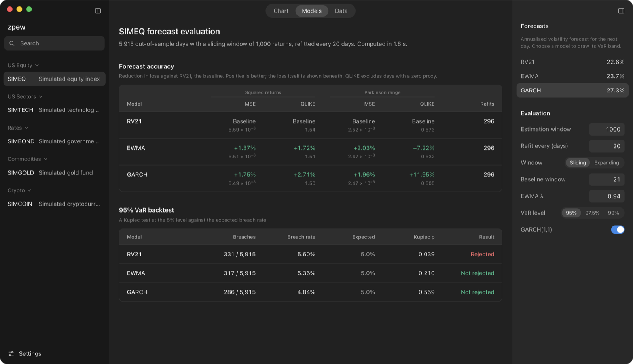Switch to the Chart tab
The image size is (633, 364).
coord(281,11)
